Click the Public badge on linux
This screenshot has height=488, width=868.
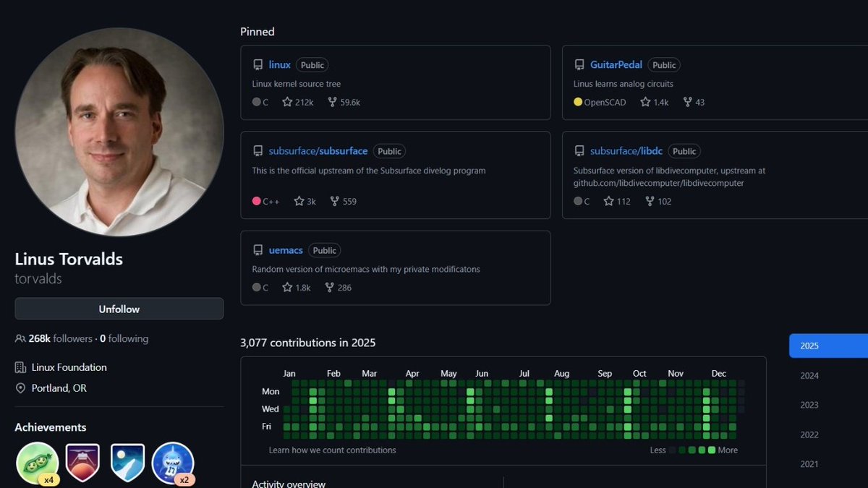[312, 65]
